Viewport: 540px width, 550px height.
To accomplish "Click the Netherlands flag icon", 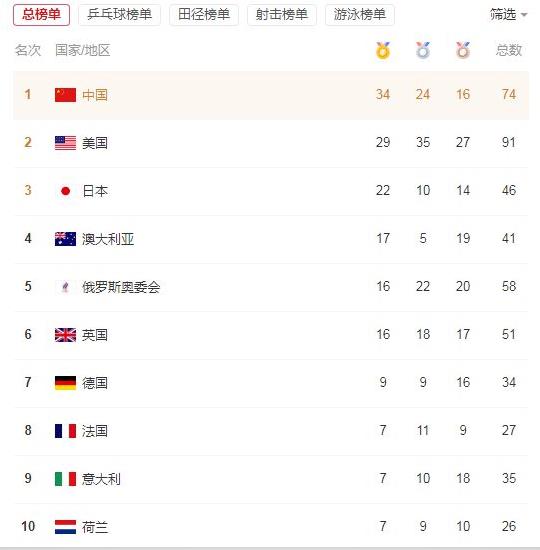I will (65, 527).
